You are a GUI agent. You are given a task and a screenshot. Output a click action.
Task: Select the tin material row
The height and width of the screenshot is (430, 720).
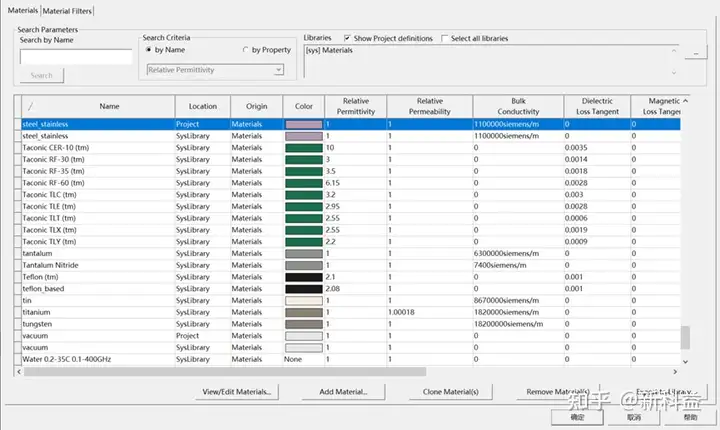tap(351, 300)
